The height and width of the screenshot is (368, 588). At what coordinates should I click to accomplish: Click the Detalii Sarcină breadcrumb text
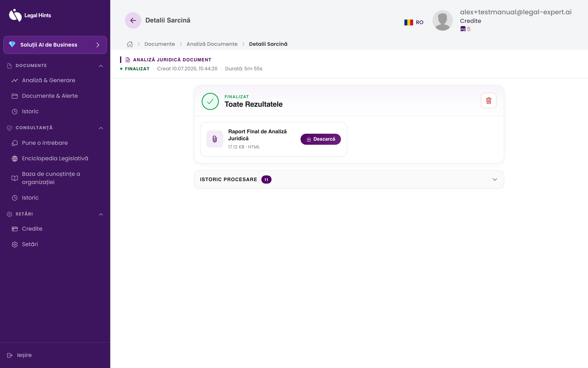point(268,44)
